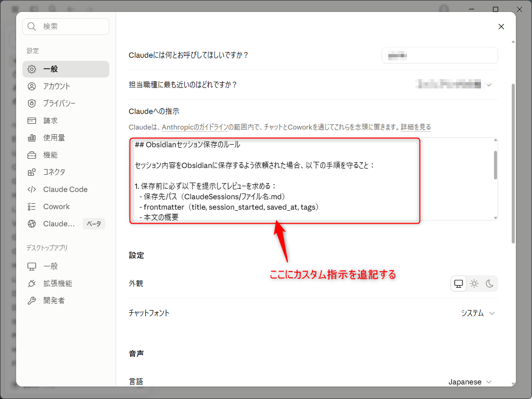Click the Claude… browser globe icon
The image size is (532, 399).
(x=32, y=224)
